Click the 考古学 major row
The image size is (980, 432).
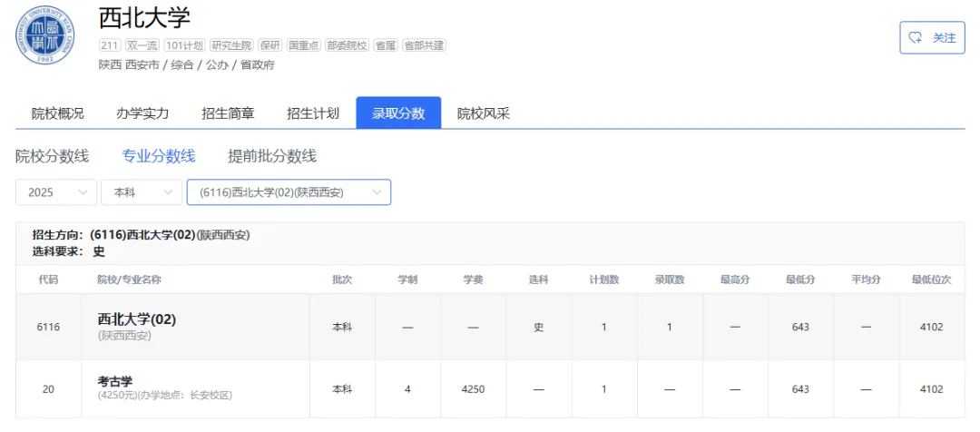(490, 388)
